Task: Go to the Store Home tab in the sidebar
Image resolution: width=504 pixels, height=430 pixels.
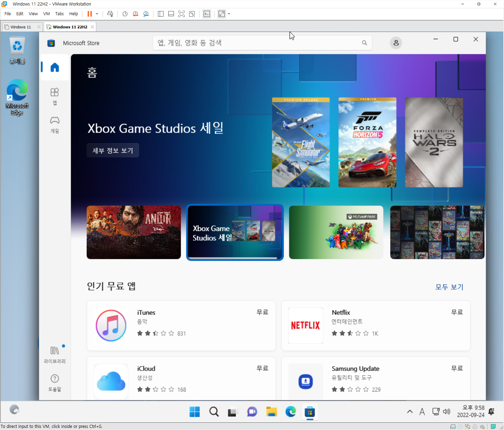Action: tap(55, 67)
